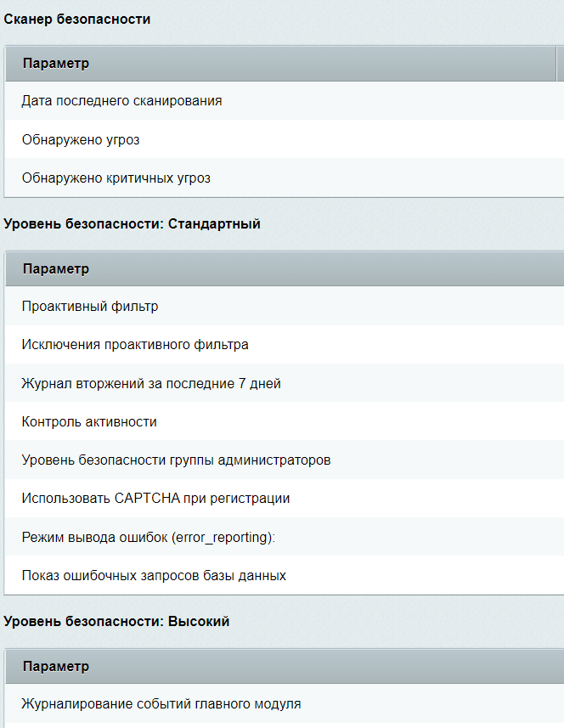Click the 'Параметр' header in the scanner table

click(x=56, y=63)
